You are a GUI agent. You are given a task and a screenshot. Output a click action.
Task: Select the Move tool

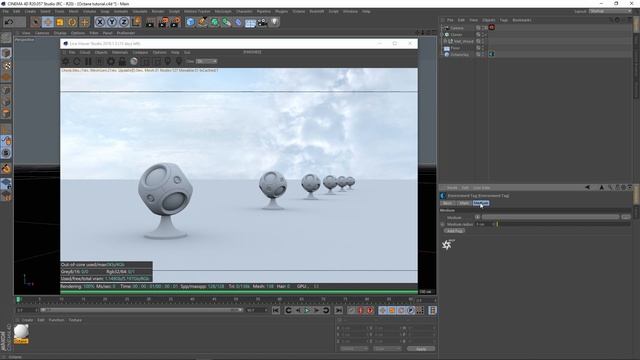coord(48,22)
